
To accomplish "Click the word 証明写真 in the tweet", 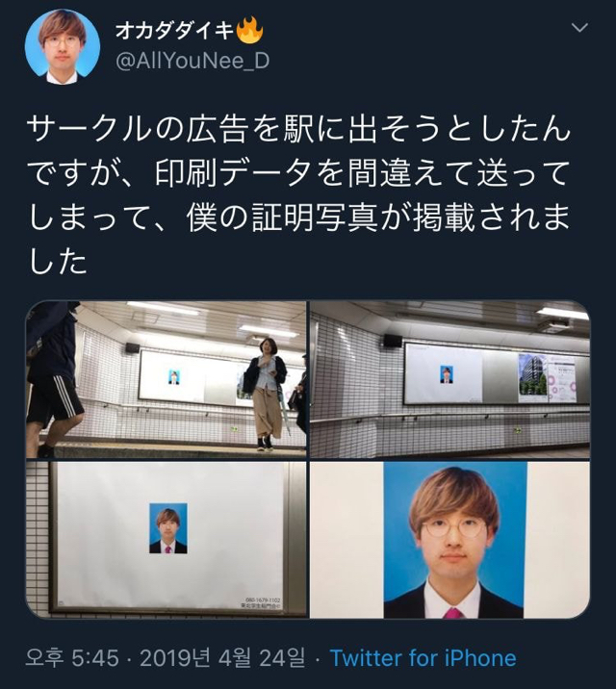I will click(315, 217).
